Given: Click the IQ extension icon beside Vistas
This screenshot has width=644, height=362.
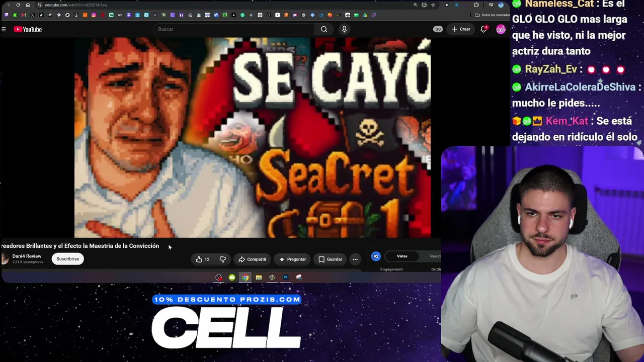Looking at the screenshot, I should [x=376, y=256].
